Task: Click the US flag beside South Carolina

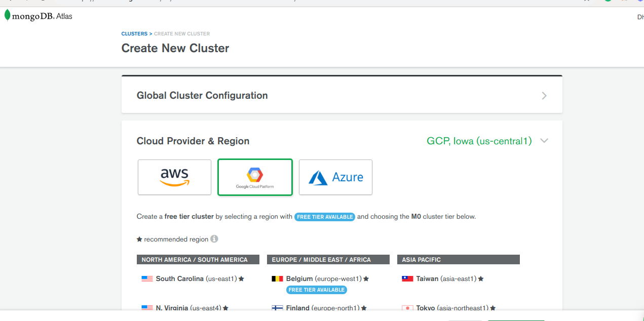Action: coord(147,279)
